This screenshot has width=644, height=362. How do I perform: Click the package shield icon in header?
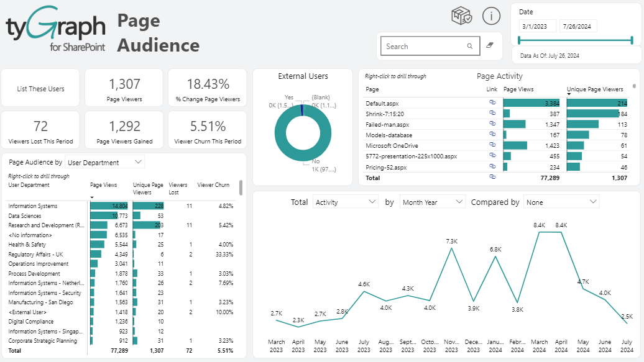(461, 17)
